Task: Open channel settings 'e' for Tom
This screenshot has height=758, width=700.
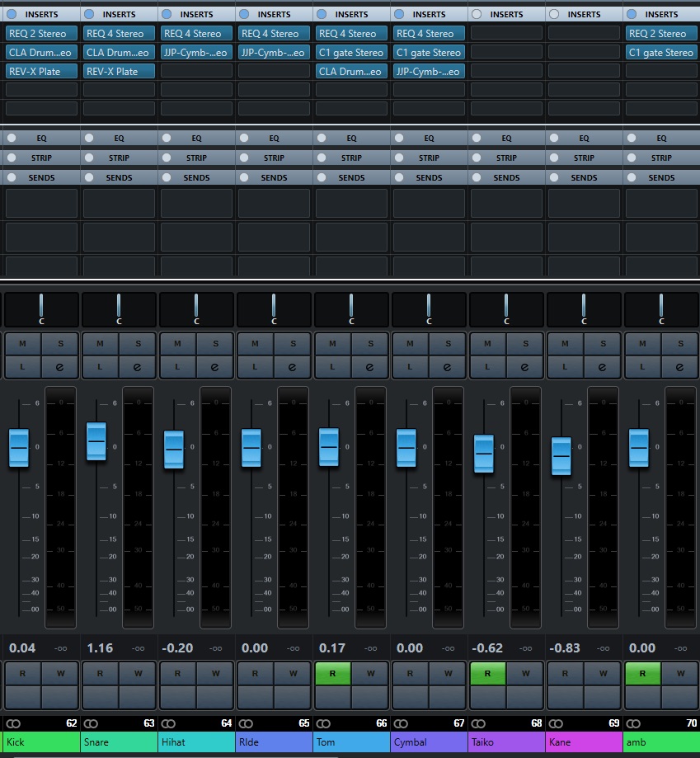Action: pos(370,367)
